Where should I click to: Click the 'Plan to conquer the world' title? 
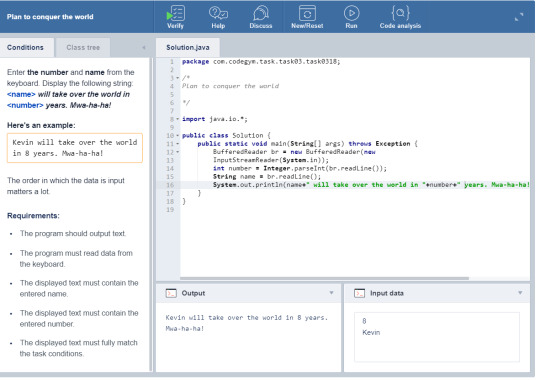click(x=50, y=17)
